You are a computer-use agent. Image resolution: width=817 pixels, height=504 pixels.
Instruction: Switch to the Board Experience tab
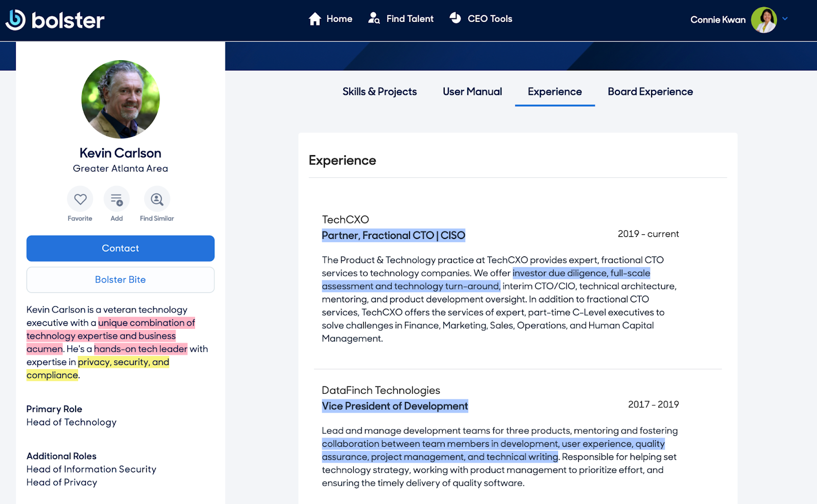[x=650, y=91]
